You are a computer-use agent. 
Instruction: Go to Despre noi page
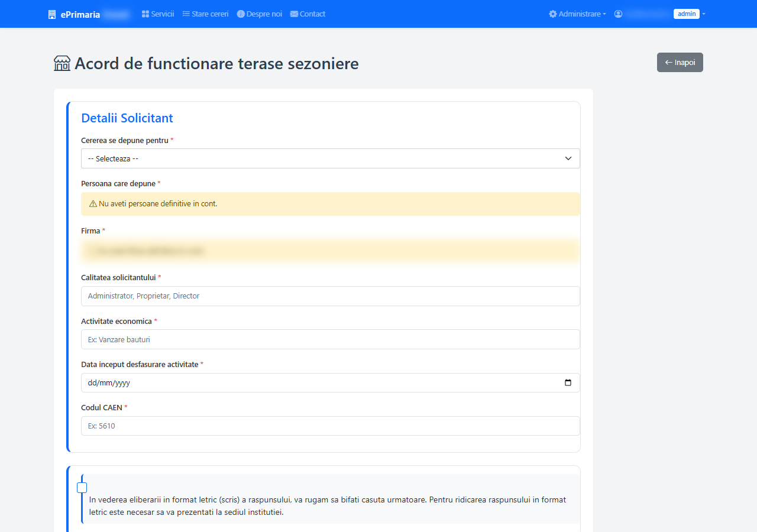[x=260, y=14]
